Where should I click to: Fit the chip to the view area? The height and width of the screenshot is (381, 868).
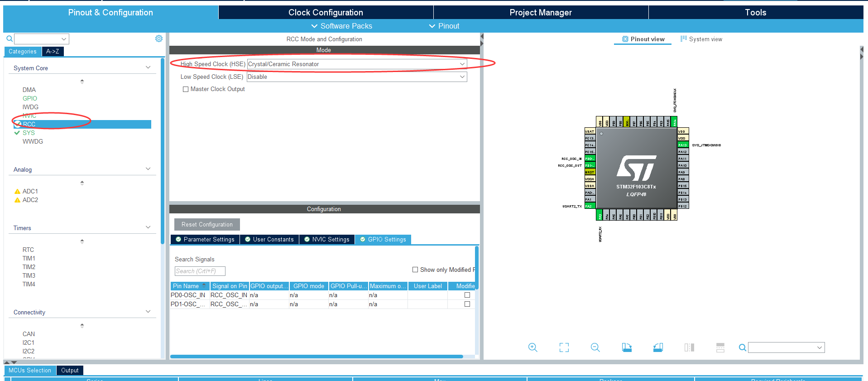(564, 347)
